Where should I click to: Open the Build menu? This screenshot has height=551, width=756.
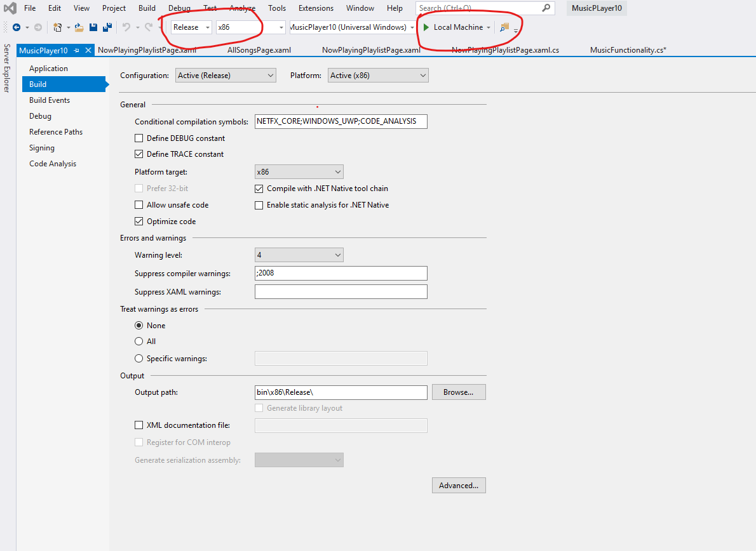pyautogui.click(x=147, y=8)
